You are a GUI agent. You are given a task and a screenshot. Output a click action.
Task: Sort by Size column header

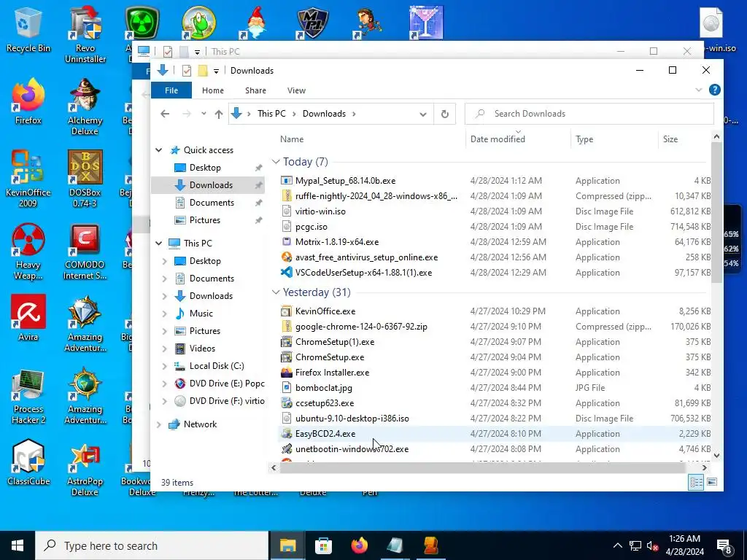pyautogui.click(x=670, y=139)
